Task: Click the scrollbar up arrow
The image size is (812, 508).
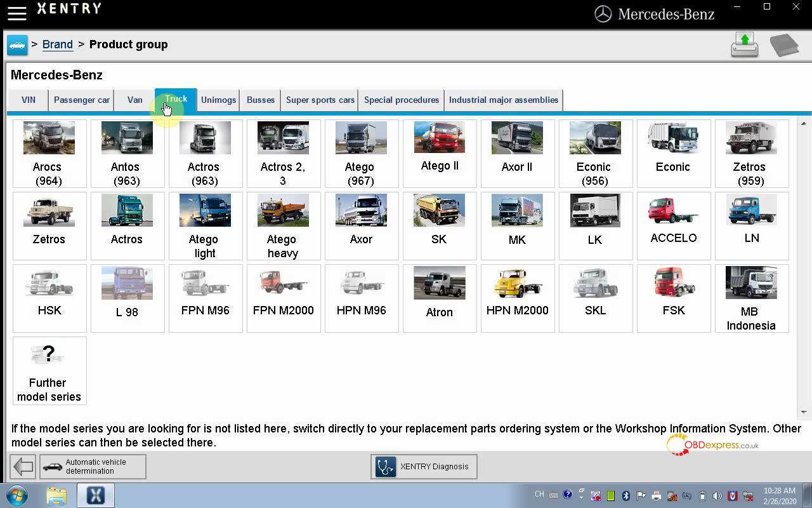Action: pos(803,124)
